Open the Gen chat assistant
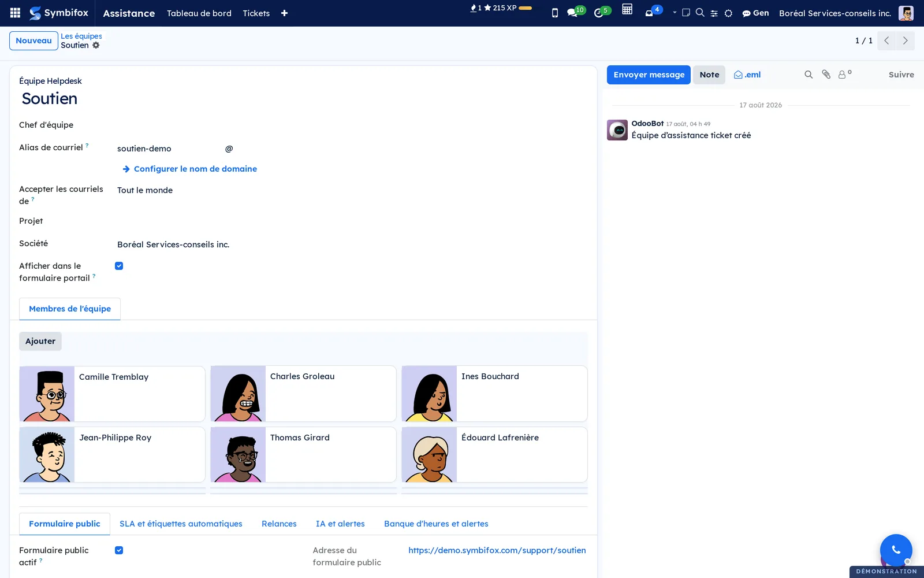The width and height of the screenshot is (924, 578). pyautogui.click(x=755, y=13)
